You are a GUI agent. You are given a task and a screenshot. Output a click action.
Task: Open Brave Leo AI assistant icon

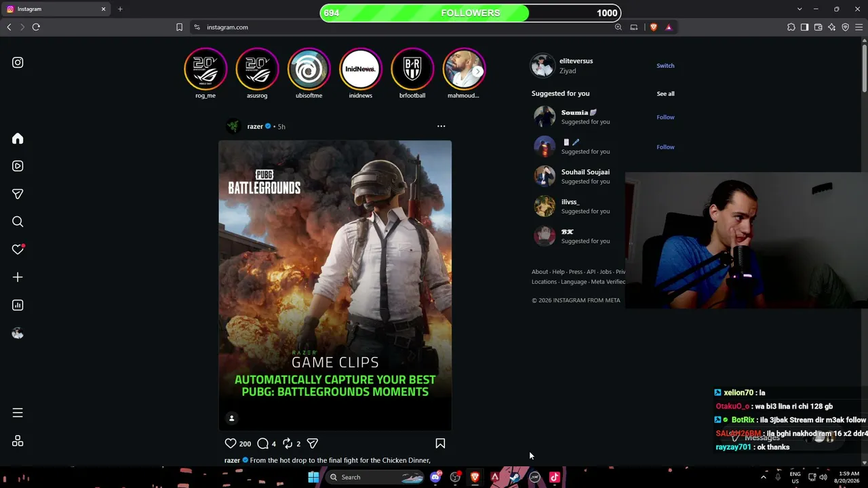(832, 27)
